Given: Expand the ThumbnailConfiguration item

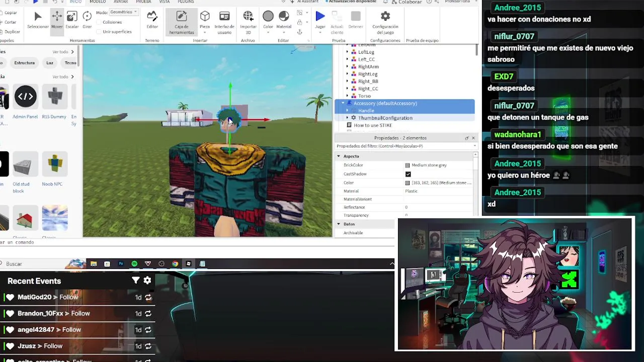Looking at the screenshot, I should pos(347,118).
